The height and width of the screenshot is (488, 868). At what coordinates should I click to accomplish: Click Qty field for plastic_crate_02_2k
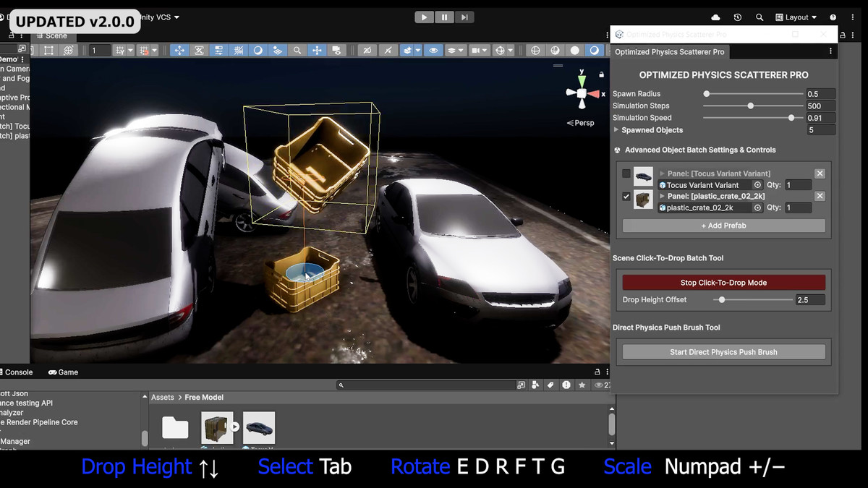(x=798, y=207)
